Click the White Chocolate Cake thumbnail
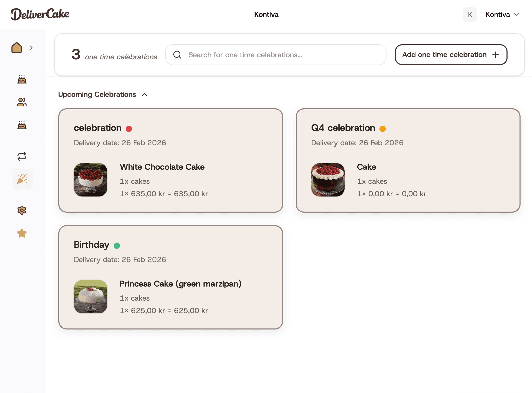This screenshot has height=393, width=532. tap(91, 180)
